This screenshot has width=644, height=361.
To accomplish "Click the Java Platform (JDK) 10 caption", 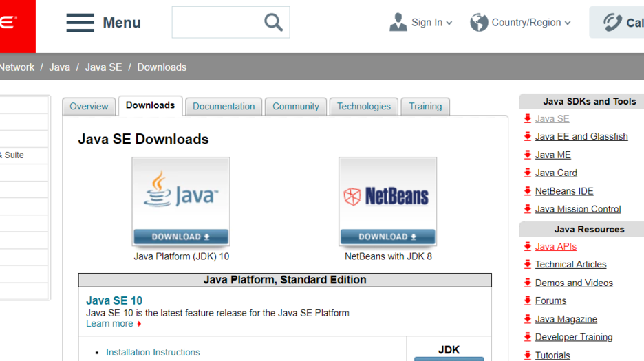I will [181, 256].
